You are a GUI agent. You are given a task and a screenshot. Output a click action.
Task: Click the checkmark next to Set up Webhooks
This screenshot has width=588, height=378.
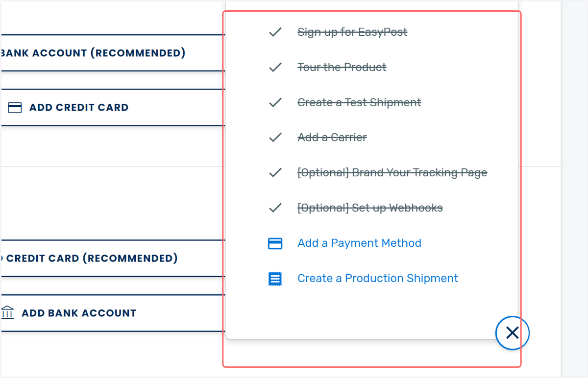(275, 208)
